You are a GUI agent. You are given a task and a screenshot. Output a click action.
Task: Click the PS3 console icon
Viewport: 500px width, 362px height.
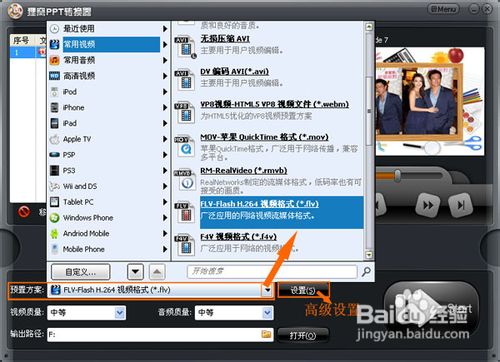click(x=54, y=170)
